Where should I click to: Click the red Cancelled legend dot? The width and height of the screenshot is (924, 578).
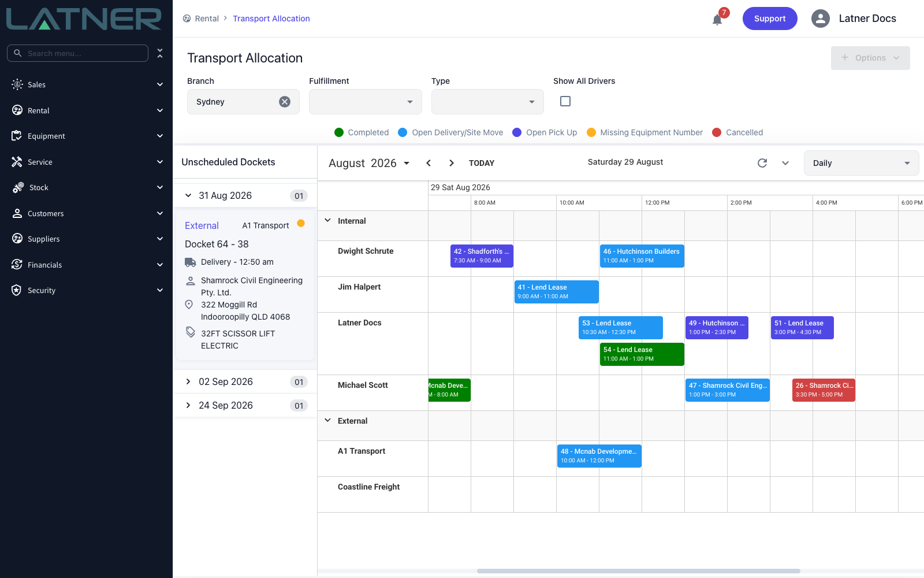tap(717, 132)
